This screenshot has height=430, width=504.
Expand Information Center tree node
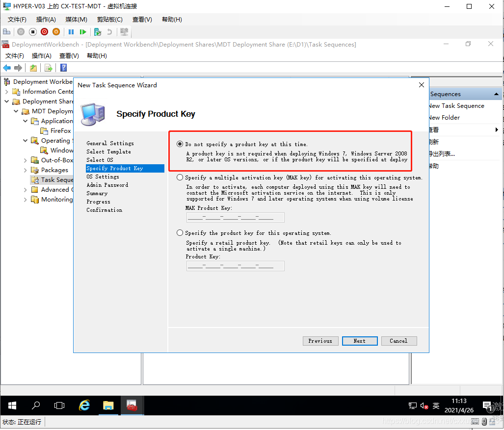[x=7, y=92]
